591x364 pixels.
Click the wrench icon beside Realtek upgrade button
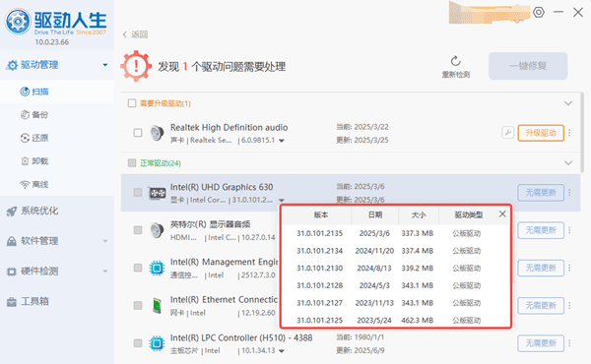(x=507, y=133)
